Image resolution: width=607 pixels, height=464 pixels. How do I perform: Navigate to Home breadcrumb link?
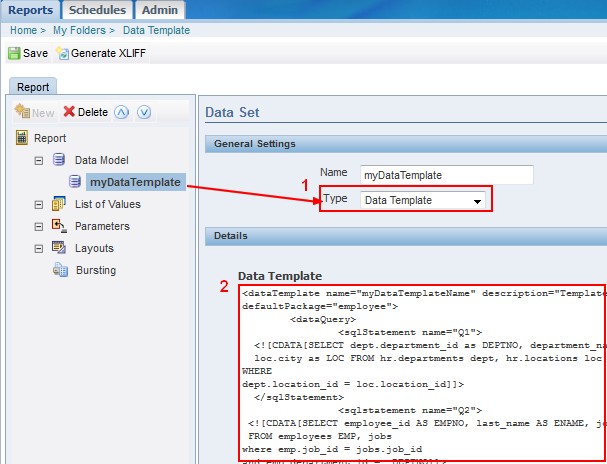click(x=23, y=31)
